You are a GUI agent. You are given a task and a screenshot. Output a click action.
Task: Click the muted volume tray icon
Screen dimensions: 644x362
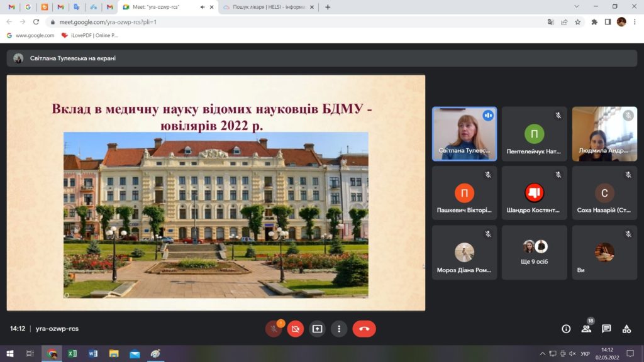pyautogui.click(x=572, y=353)
